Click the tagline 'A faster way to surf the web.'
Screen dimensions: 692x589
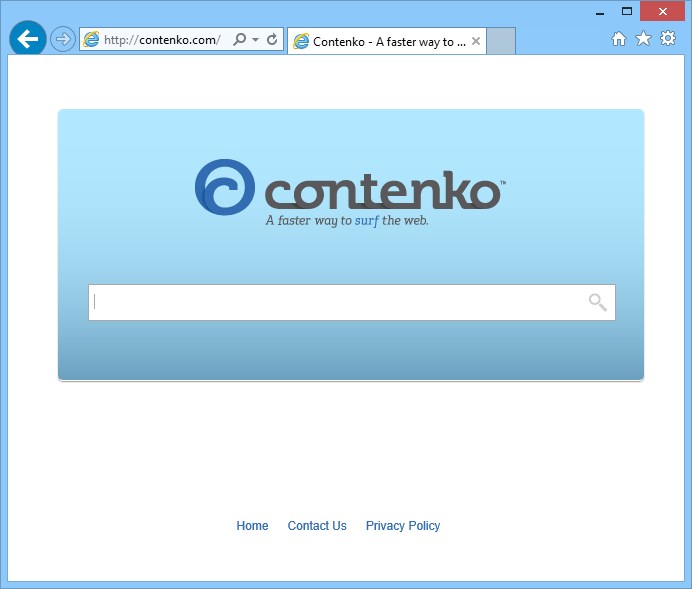[x=347, y=221]
